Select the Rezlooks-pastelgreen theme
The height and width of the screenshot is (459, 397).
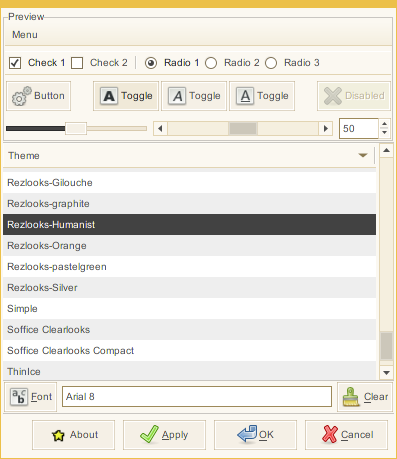pos(189,267)
